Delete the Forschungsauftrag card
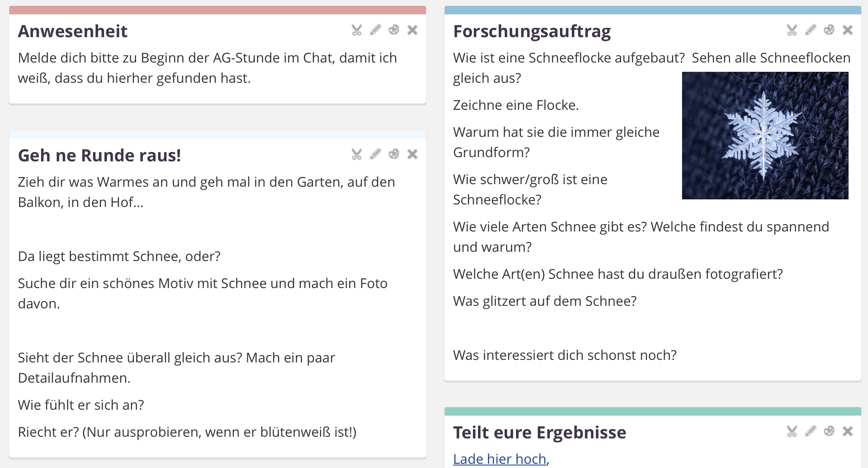Viewport: 868px width, 468px height. (848, 30)
